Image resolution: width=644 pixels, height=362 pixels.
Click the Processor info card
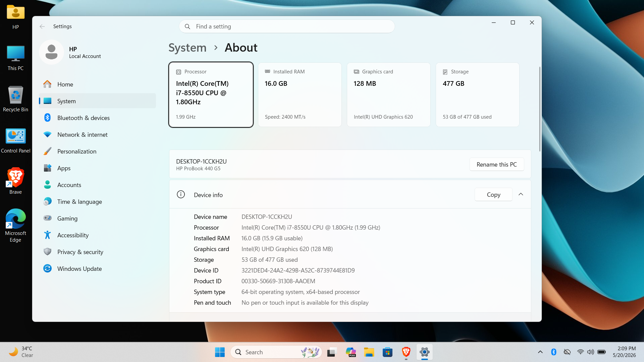coord(211,95)
